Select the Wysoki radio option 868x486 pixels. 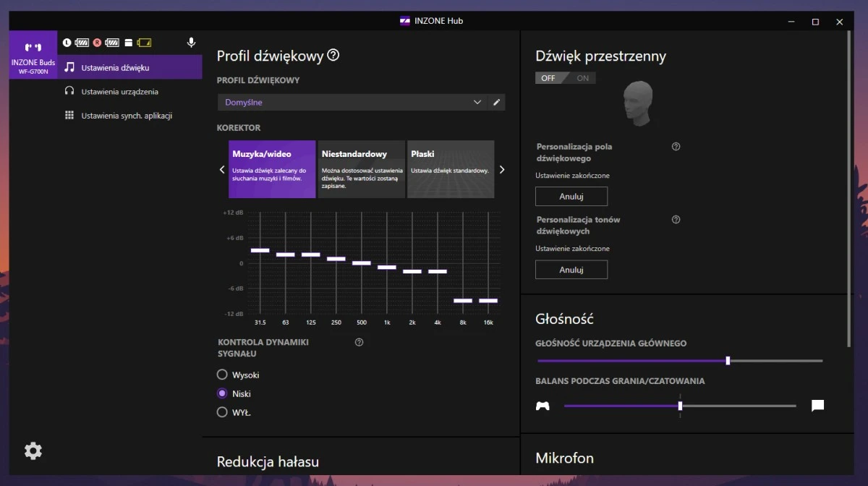(x=223, y=375)
